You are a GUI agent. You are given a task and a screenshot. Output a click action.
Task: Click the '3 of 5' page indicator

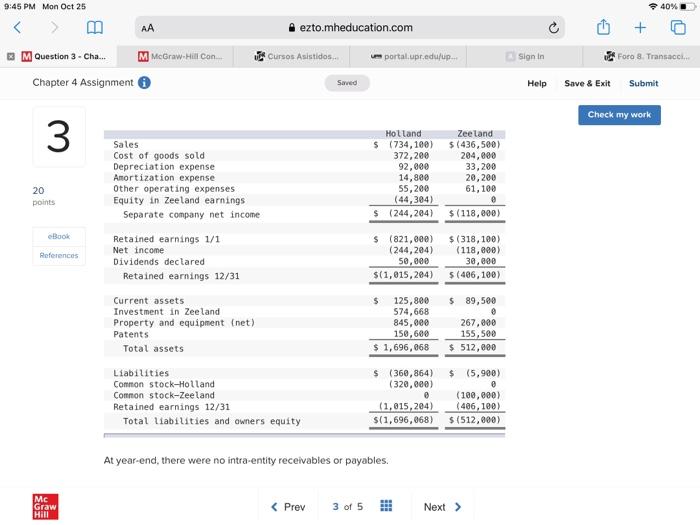tap(347, 507)
